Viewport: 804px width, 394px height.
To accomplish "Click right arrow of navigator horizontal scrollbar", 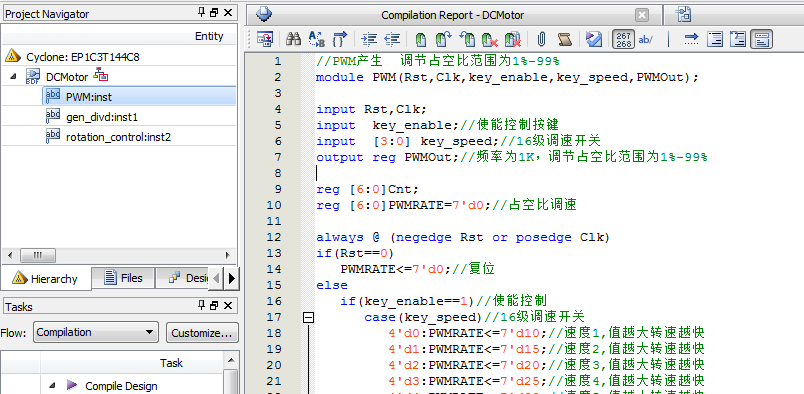I will [x=228, y=255].
